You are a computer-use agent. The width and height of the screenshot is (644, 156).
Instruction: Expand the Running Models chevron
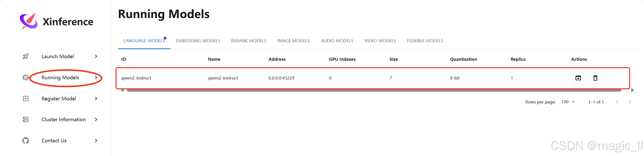(96, 77)
